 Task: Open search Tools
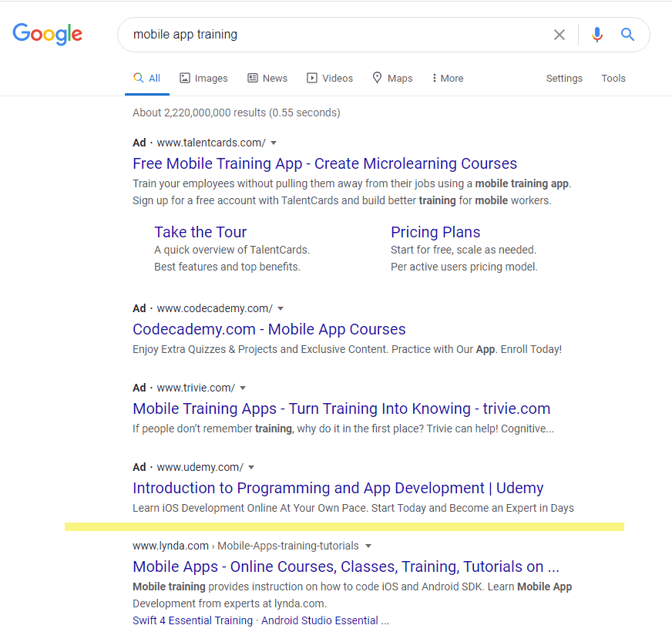tap(613, 78)
